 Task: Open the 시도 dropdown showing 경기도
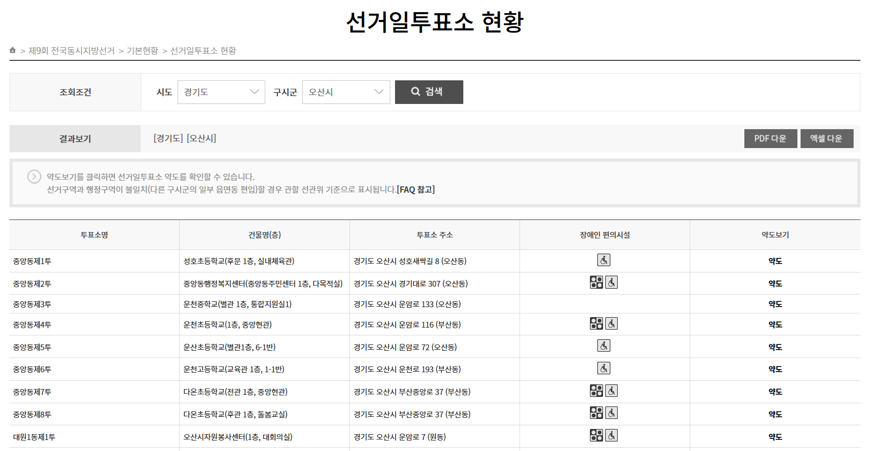coord(221,92)
